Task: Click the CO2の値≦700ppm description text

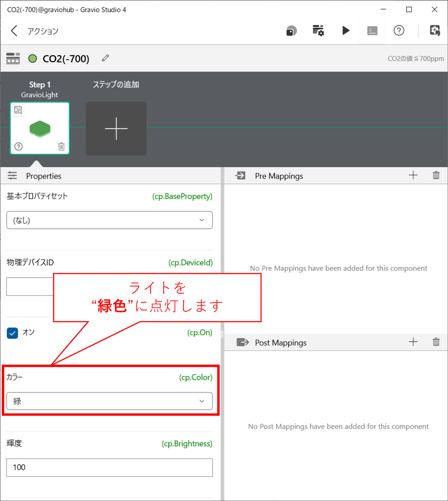Action: pos(416,59)
